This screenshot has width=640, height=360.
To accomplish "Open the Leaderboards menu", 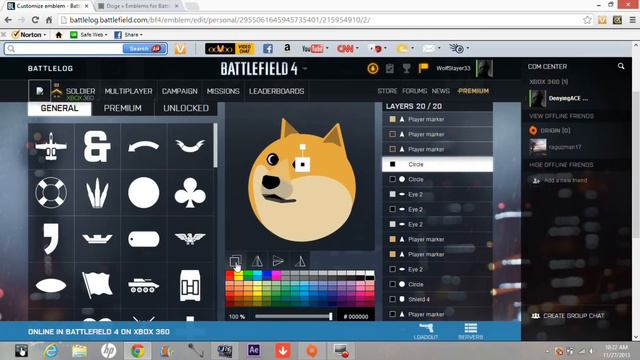I will pos(276,91).
